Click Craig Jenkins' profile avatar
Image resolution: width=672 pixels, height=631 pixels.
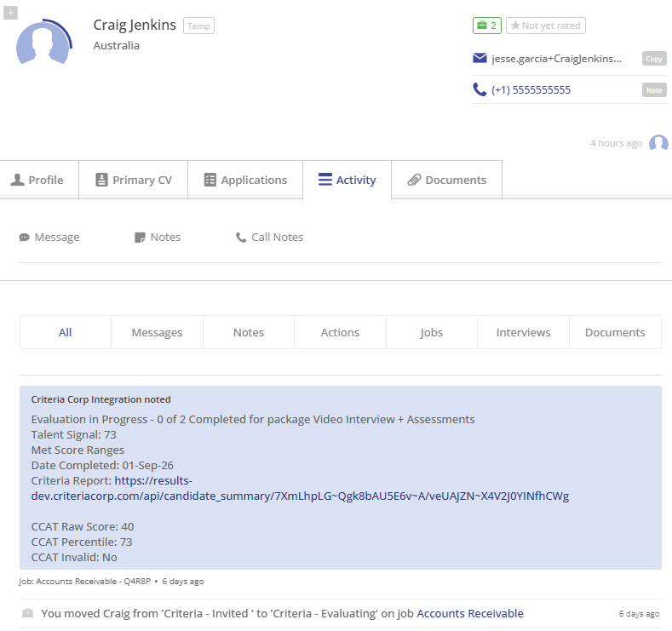pyautogui.click(x=43, y=43)
